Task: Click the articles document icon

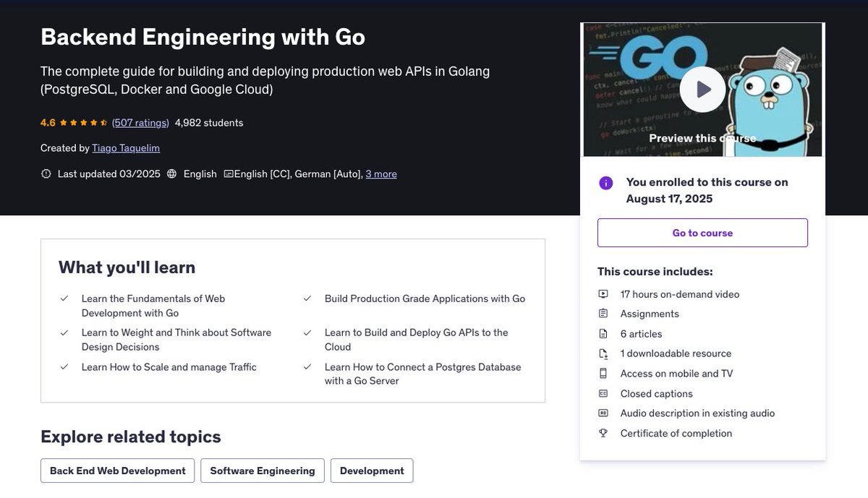Action: [603, 334]
